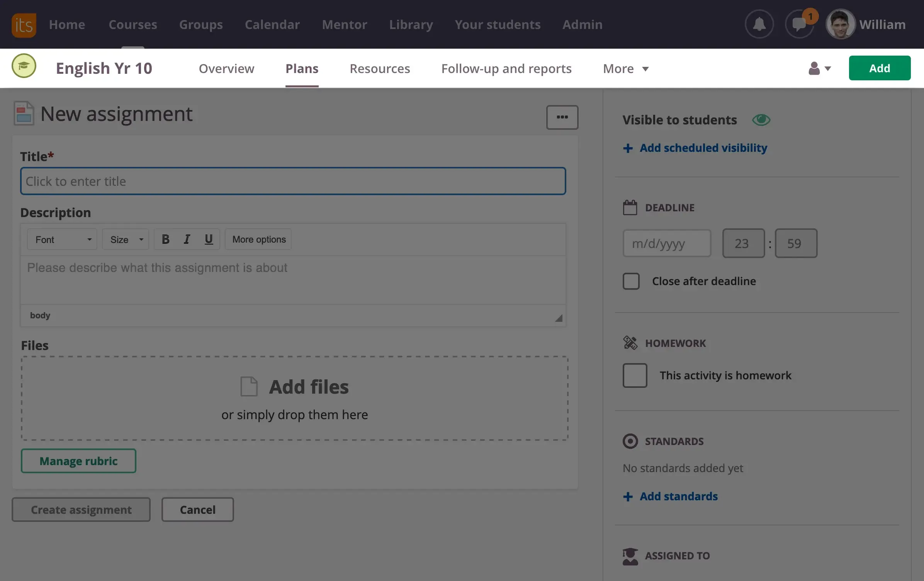Click the itslearning logo icon

tap(24, 25)
